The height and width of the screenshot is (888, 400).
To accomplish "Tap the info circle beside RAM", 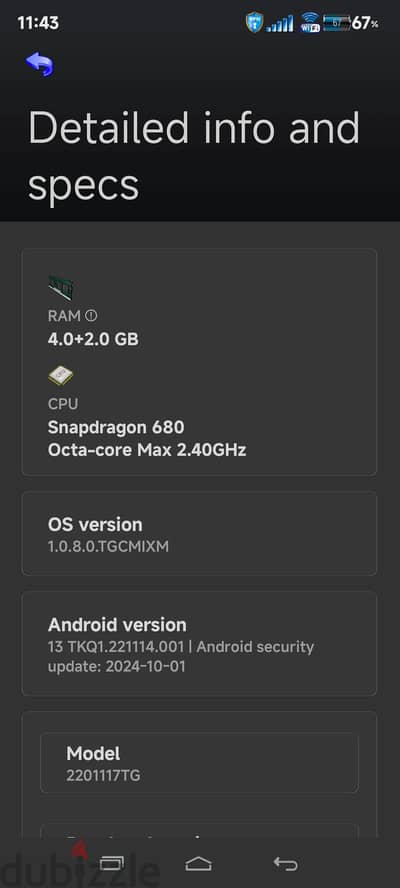I will 91,315.
